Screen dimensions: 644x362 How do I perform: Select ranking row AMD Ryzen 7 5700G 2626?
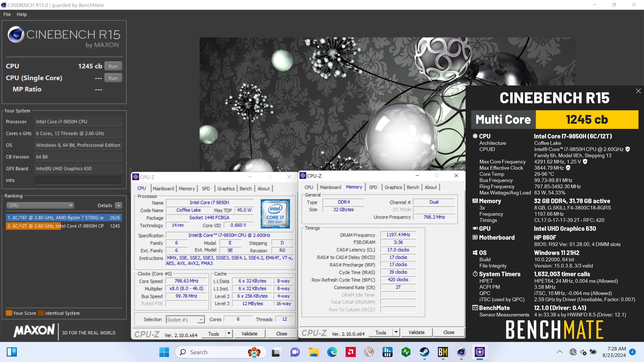click(x=64, y=218)
